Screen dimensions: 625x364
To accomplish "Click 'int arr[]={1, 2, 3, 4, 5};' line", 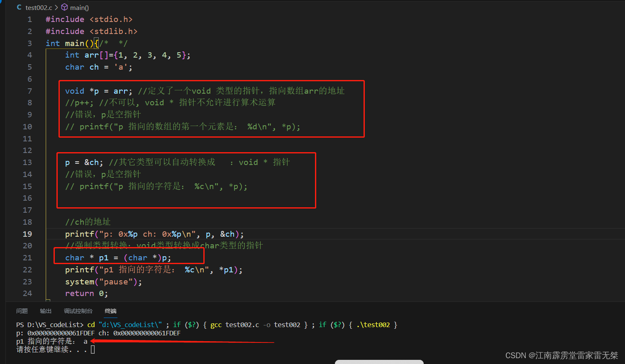I will (128, 55).
